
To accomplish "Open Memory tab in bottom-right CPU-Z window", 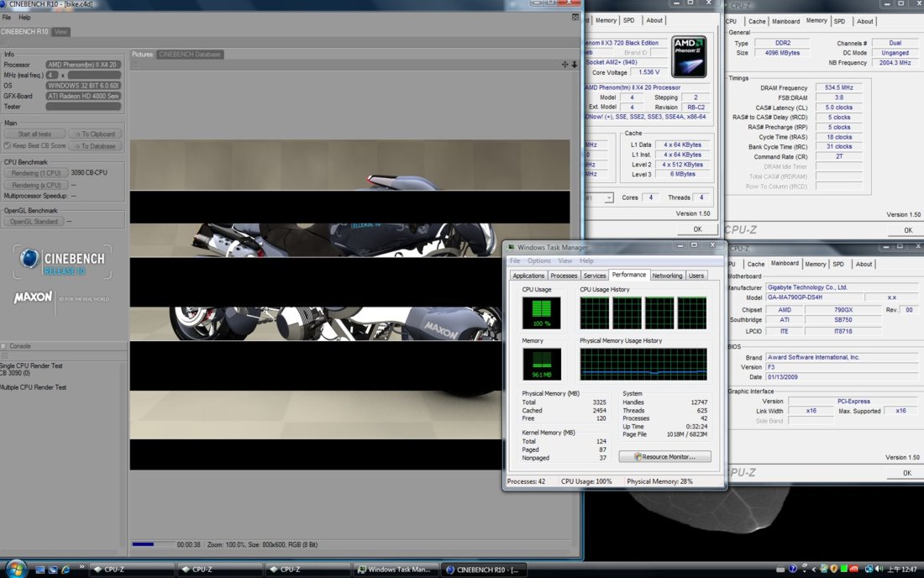I will [x=816, y=264].
